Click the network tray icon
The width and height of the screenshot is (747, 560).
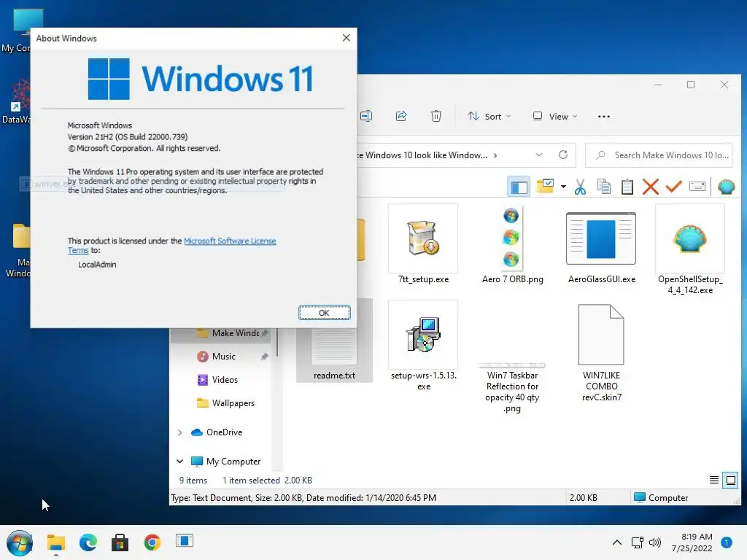click(x=637, y=542)
